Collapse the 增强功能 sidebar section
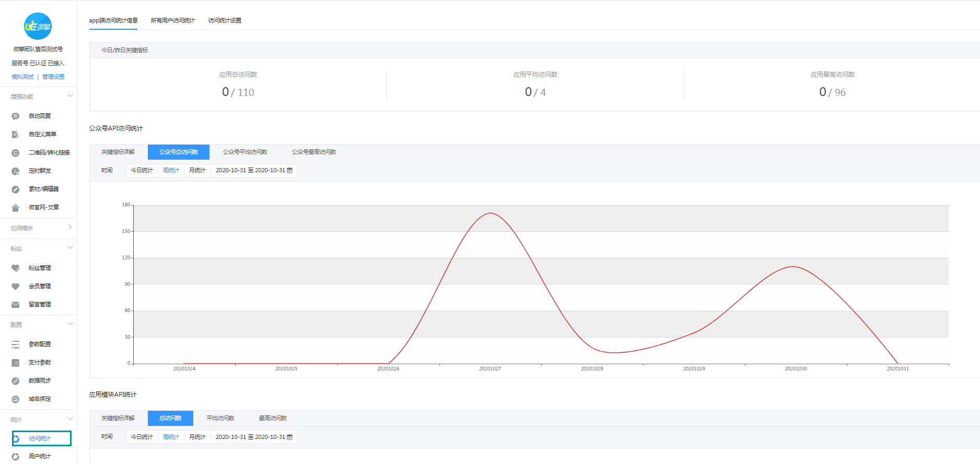 click(70, 96)
